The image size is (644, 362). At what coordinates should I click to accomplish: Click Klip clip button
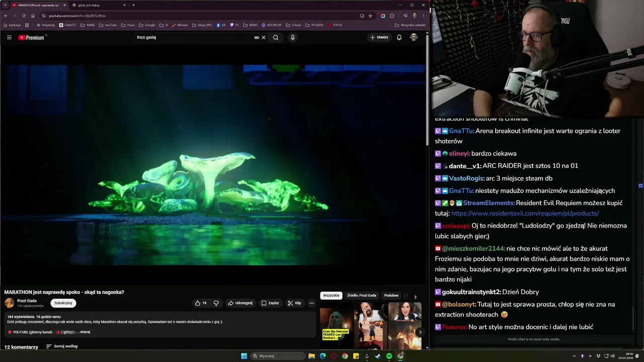294,303
